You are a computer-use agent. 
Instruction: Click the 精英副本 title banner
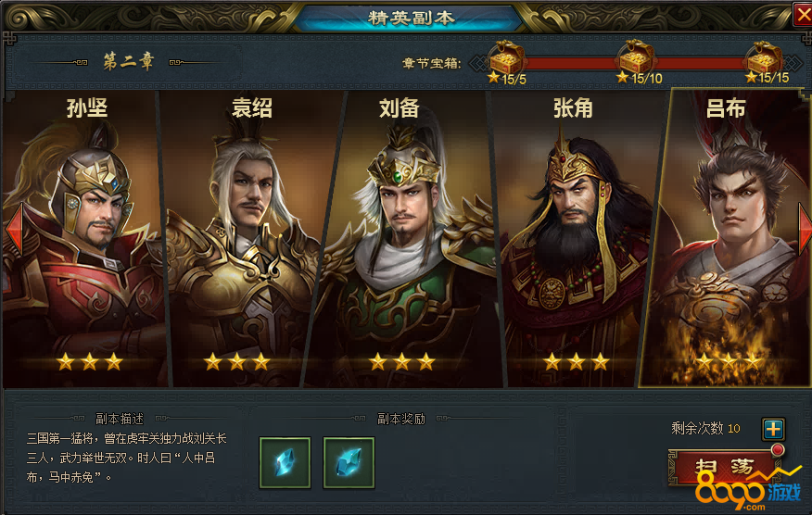(x=412, y=19)
